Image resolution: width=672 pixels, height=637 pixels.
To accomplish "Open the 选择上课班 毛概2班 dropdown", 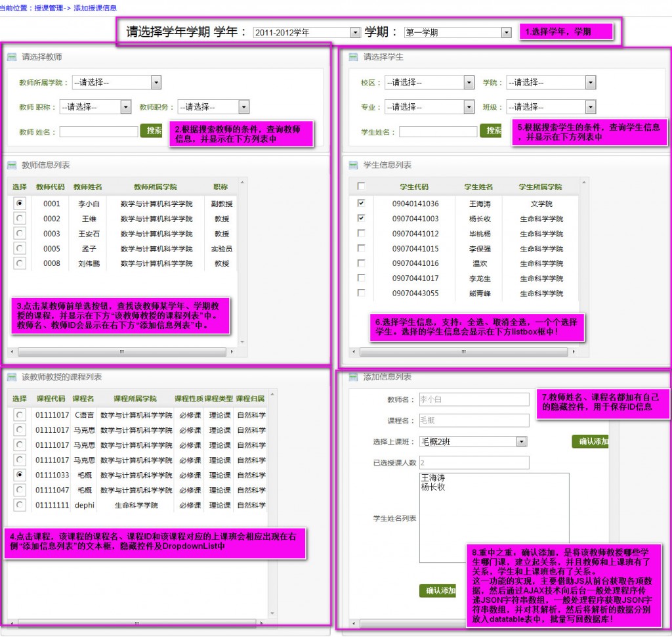I will tap(473, 441).
